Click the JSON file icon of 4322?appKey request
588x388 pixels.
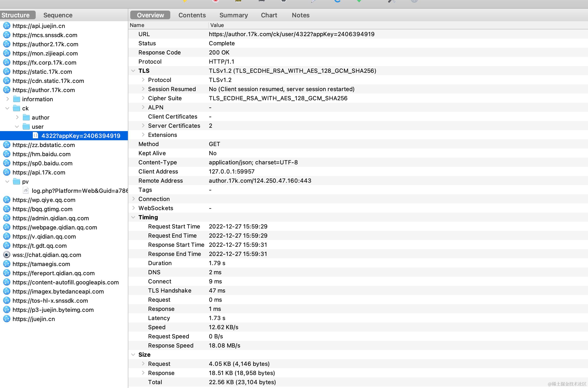(x=36, y=135)
